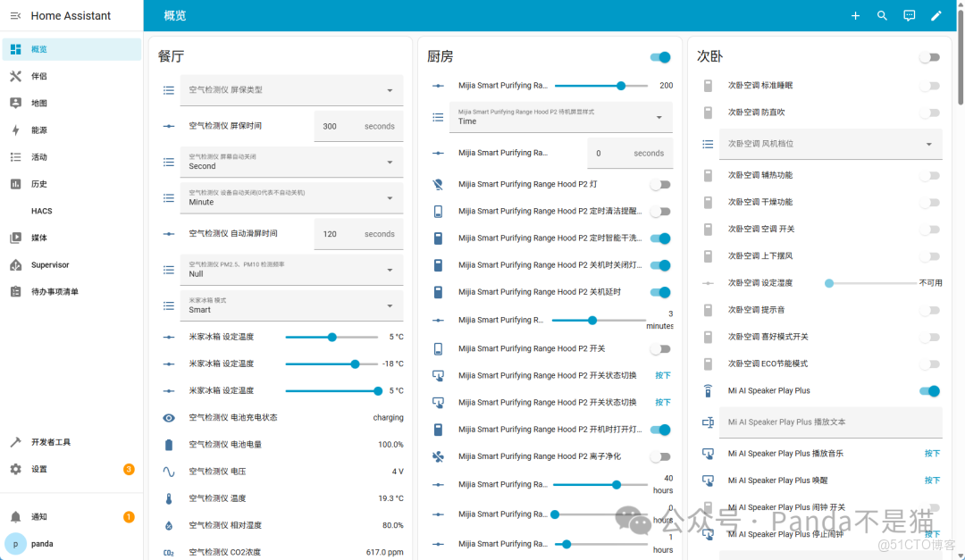Open the search icon in top bar
Image resolution: width=965 pixels, height=560 pixels.
click(x=882, y=15)
